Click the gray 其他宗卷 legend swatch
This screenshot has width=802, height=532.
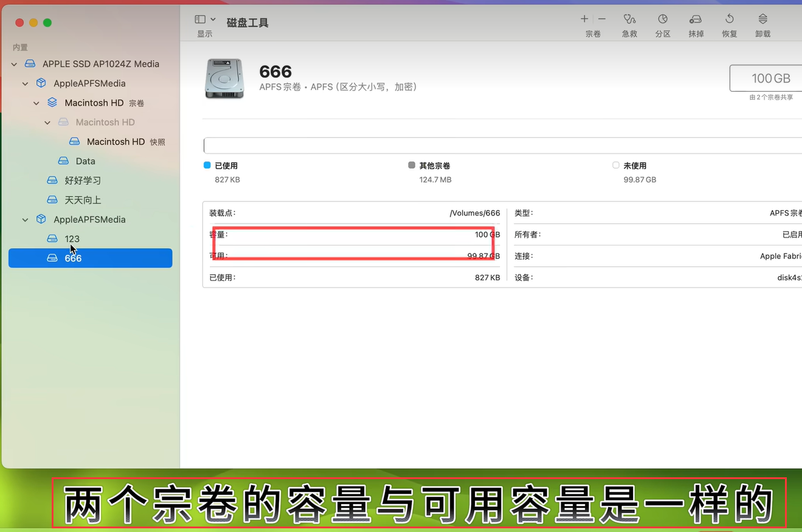click(x=412, y=165)
